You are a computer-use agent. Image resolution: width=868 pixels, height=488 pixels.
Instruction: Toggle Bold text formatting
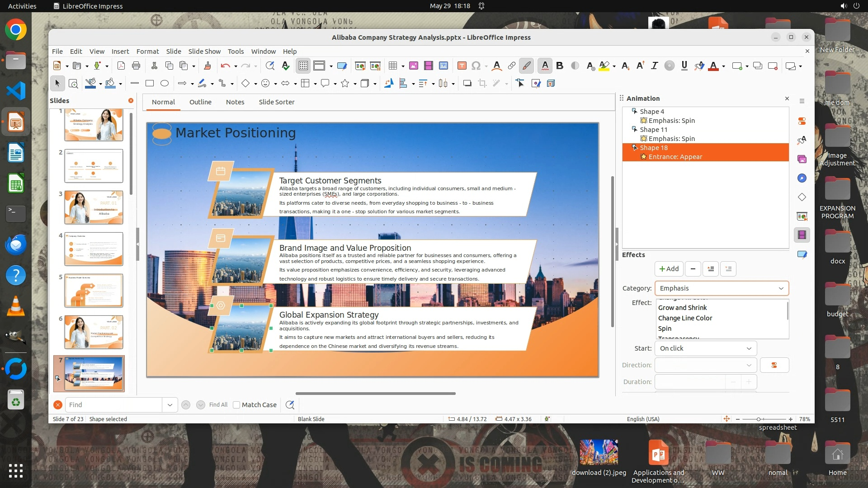[560, 66]
